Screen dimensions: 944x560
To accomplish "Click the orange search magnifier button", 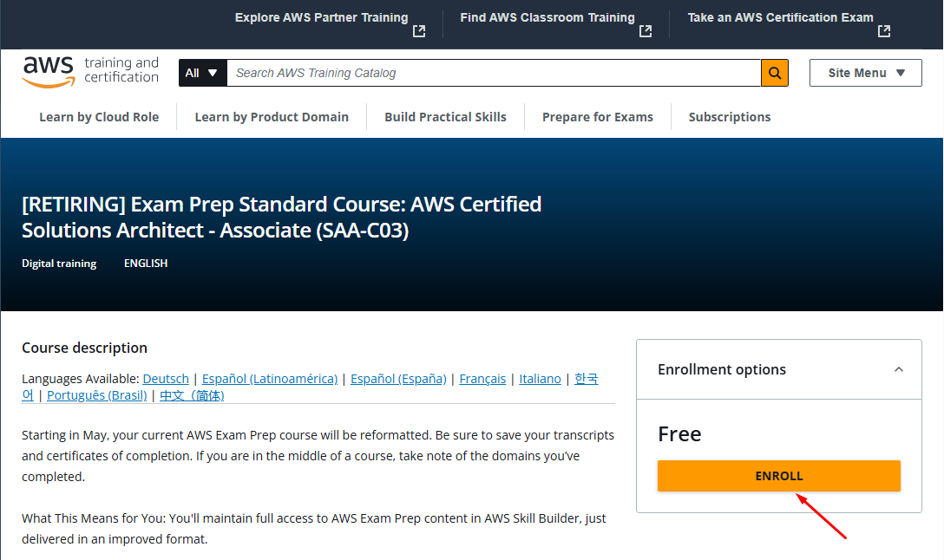I will click(x=774, y=73).
